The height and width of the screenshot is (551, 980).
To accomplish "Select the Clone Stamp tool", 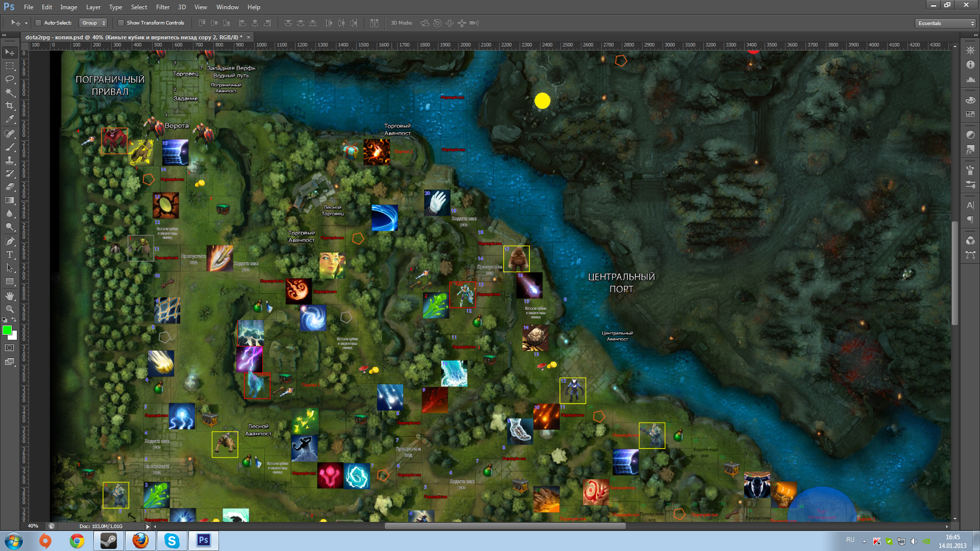I will point(10,160).
